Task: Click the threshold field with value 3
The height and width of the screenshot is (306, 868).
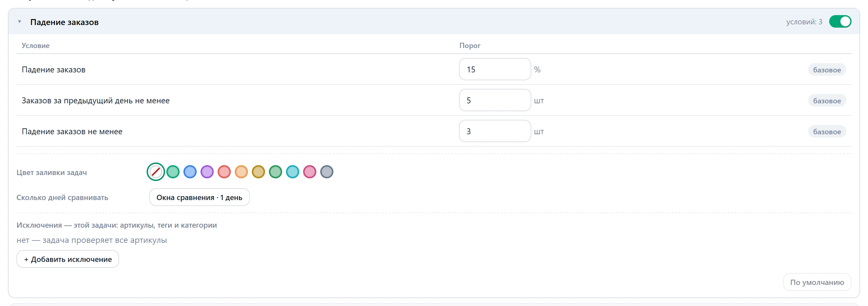Action: click(494, 131)
